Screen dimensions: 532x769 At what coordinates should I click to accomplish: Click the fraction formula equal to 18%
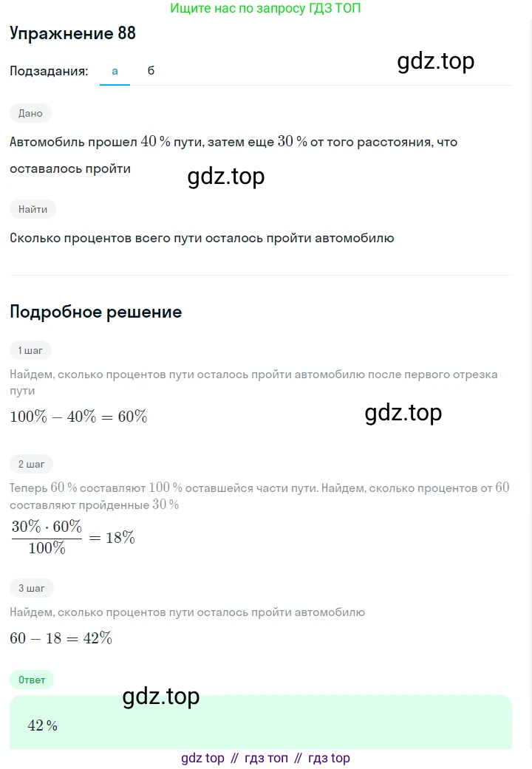pyautogui.click(x=72, y=537)
